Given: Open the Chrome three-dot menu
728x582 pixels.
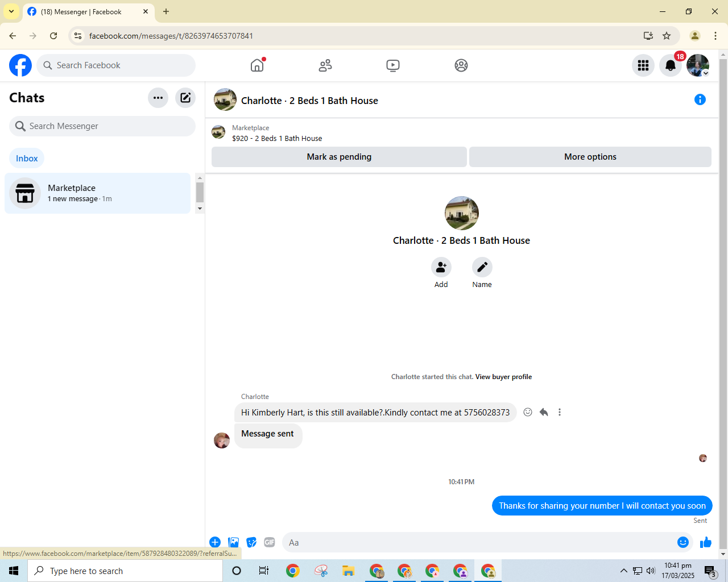Looking at the screenshot, I should [x=715, y=36].
